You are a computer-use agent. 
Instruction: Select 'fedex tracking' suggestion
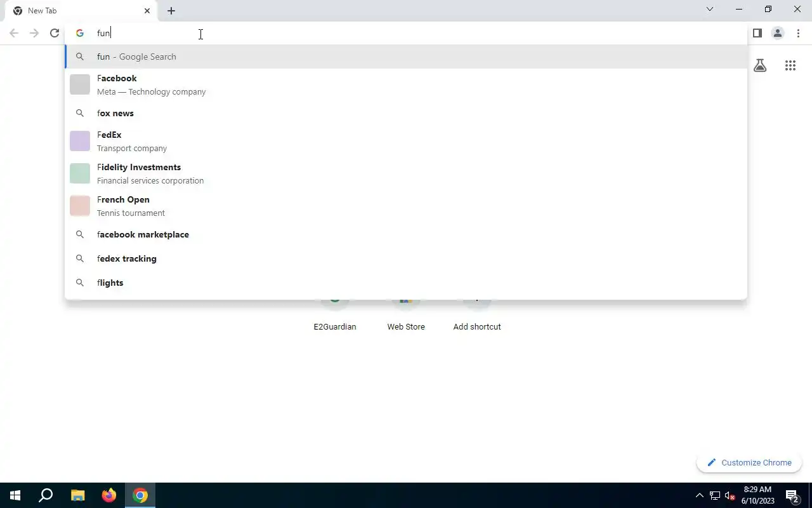tap(406, 258)
